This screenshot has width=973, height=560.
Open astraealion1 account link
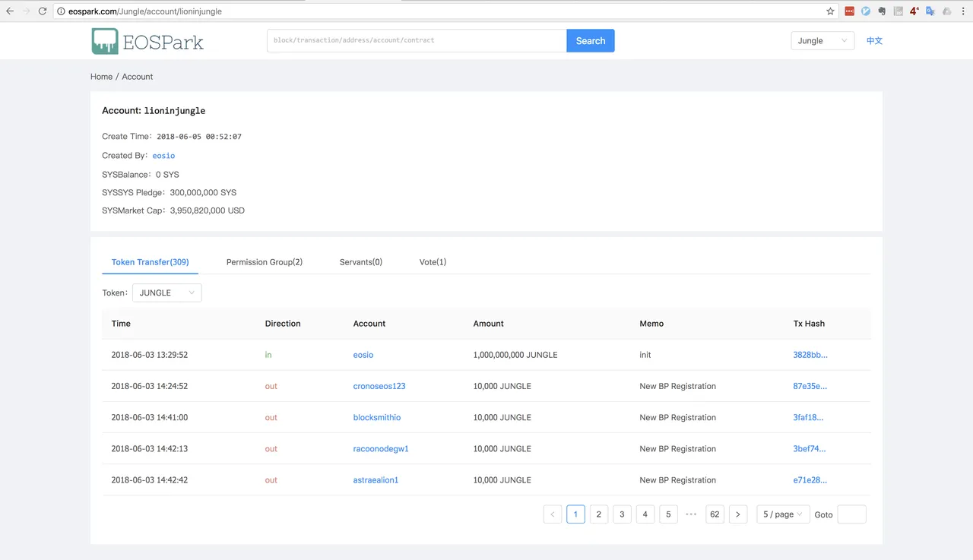click(376, 480)
